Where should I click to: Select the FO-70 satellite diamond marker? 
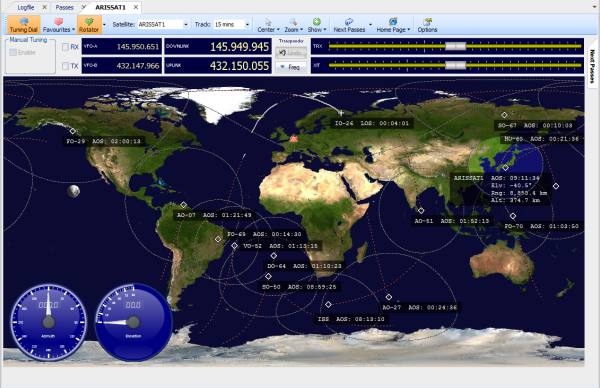pos(513,216)
